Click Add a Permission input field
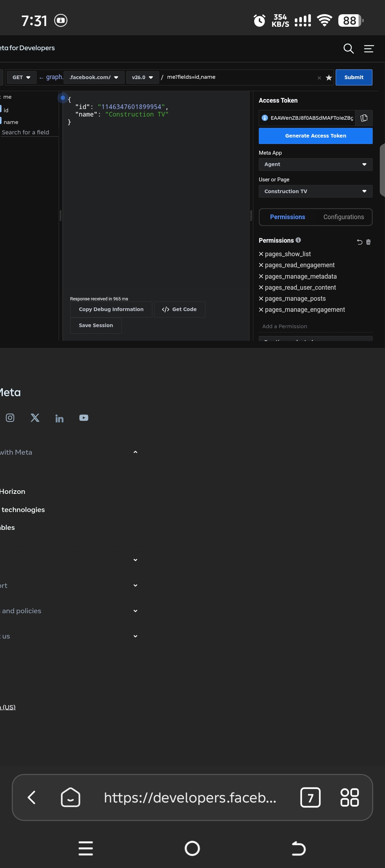The width and height of the screenshot is (385, 868). pos(315,326)
